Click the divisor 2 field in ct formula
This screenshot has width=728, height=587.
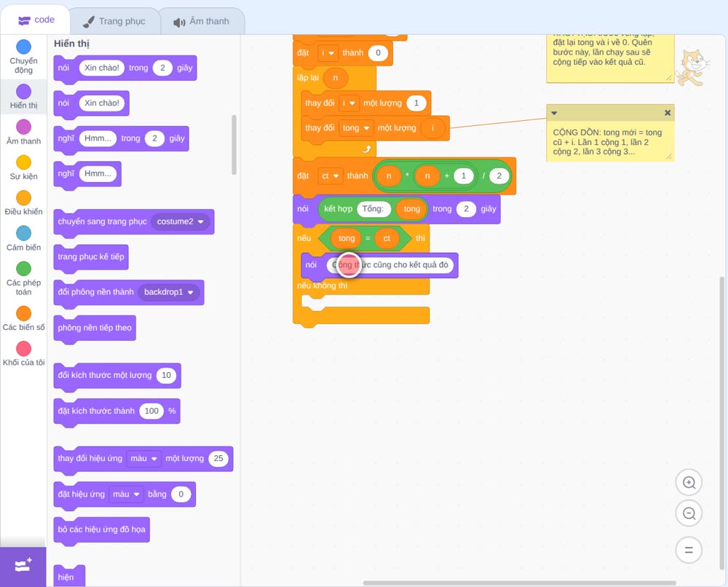tap(499, 176)
